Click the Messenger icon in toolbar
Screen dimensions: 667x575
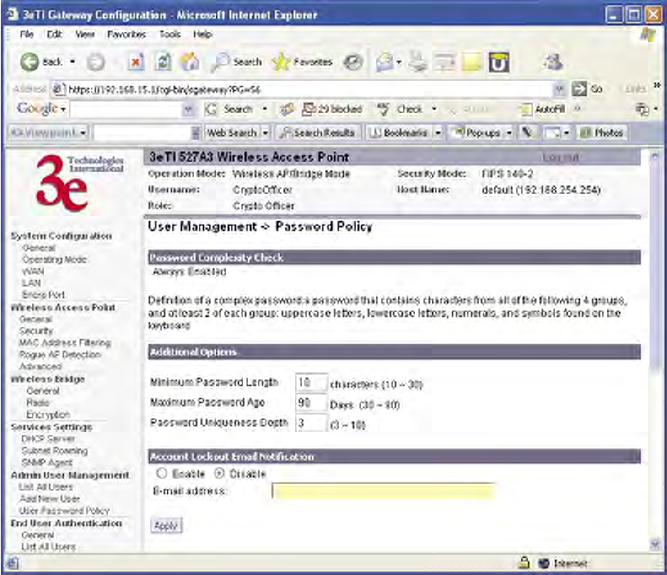click(553, 62)
